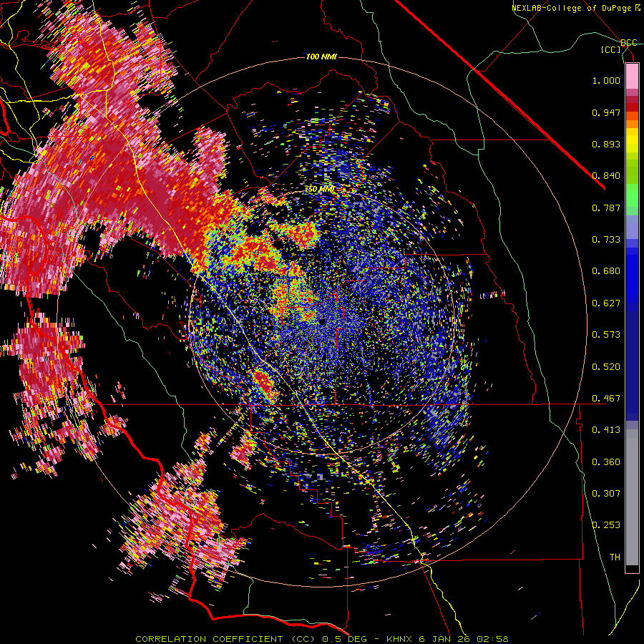Click the KHNX station identifier
This screenshot has height=644, width=644.
click(399, 639)
